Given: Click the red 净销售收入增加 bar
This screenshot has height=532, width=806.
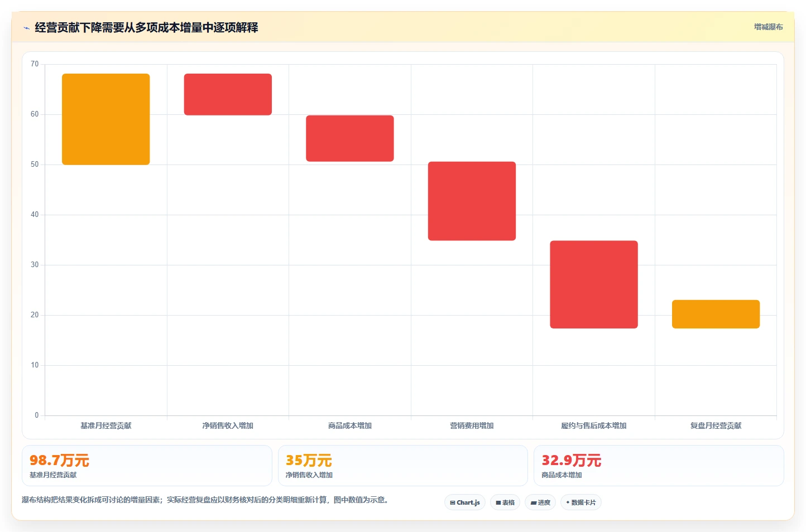Looking at the screenshot, I should [228, 94].
